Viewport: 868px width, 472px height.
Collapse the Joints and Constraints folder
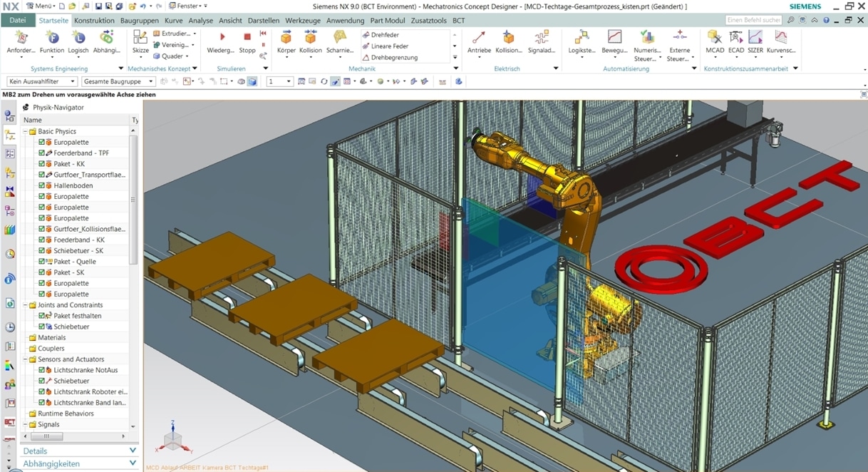click(25, 305)
